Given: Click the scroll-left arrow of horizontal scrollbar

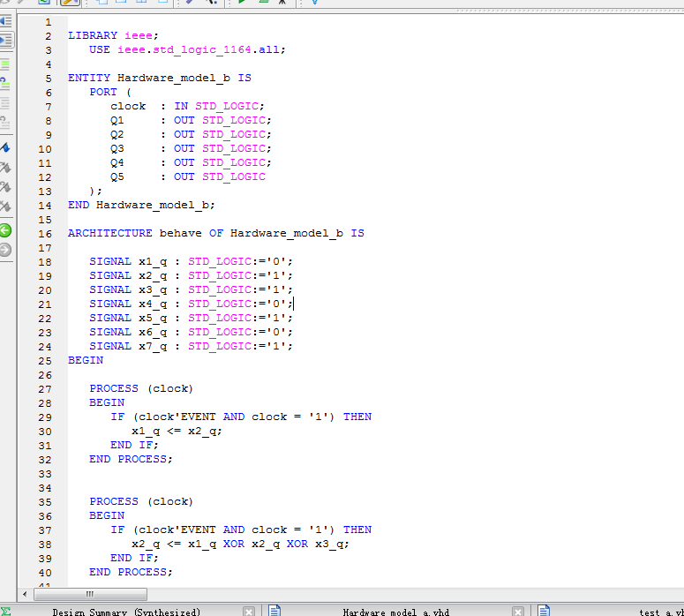Looking at the screenshot, I should (x=25, y=594).
